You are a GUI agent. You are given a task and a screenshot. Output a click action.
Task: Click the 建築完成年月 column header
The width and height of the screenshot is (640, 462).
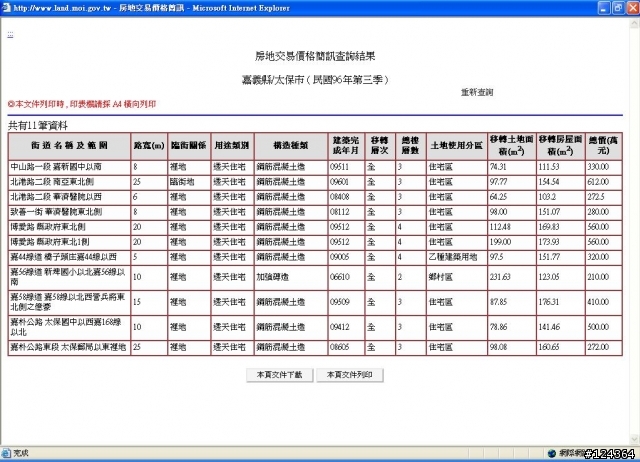pos(346,146)
